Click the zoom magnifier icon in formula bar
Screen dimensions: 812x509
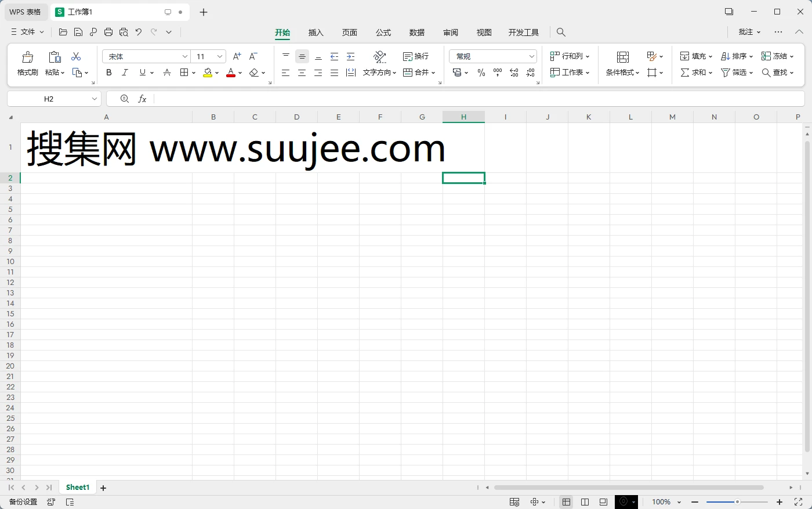pos(125,99)
